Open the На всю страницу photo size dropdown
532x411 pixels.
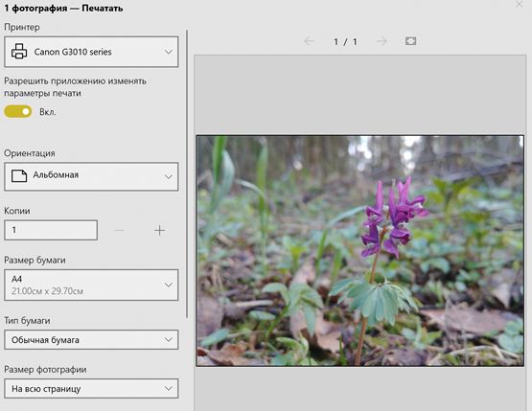coord(91,389)
